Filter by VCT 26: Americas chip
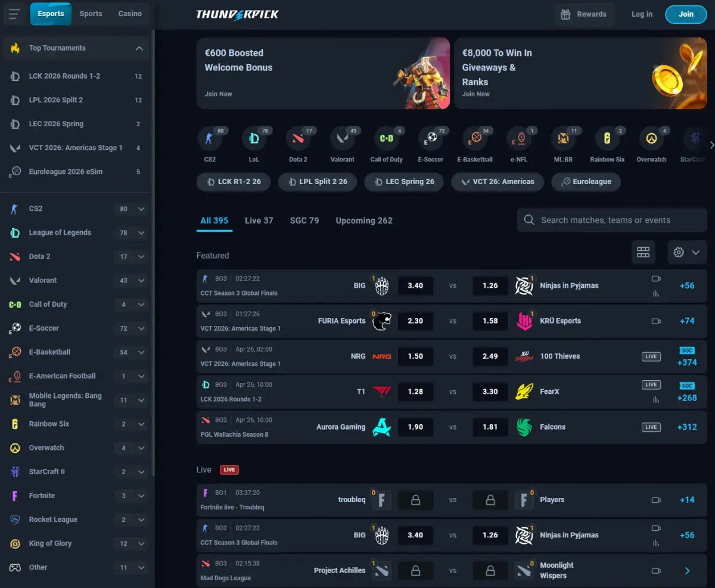Image resolution: width=715 pixels, height=588 pixels. pos(498,182)
